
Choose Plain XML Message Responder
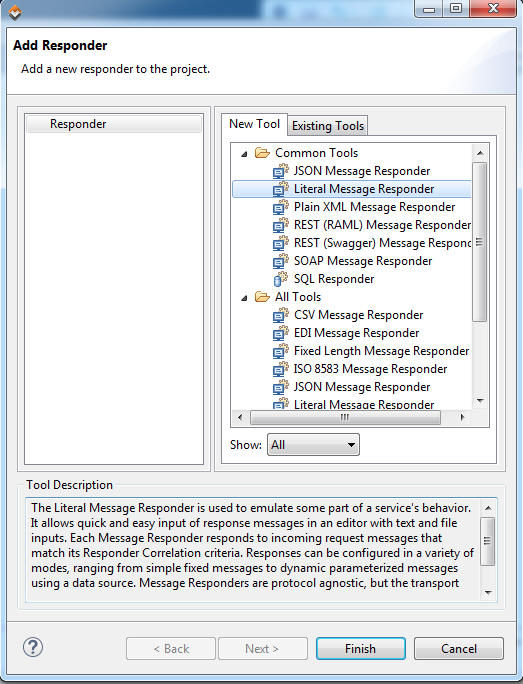tap(374, 207)
